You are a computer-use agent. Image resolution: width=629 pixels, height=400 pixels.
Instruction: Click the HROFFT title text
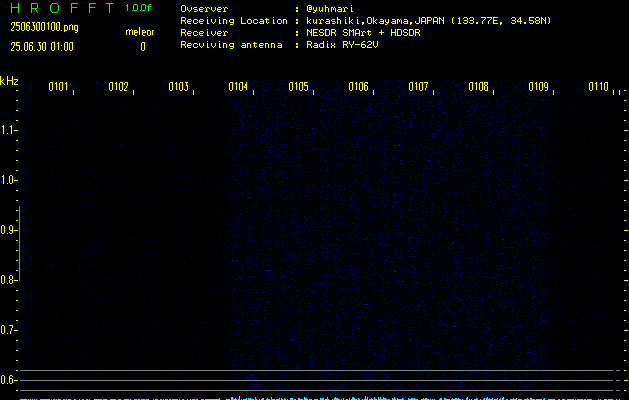[62, 8]
